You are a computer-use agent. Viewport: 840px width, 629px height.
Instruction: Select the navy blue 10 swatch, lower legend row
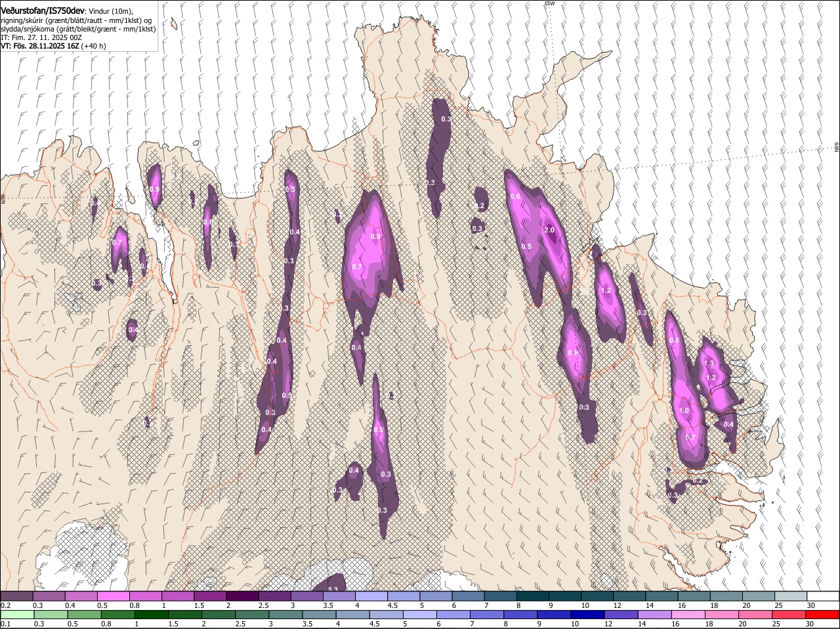pos(587,615)
